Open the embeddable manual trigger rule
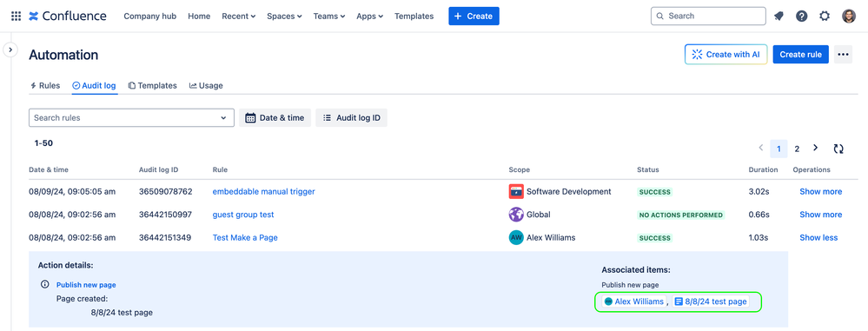The image size is (868, 331). click(263, 191)
